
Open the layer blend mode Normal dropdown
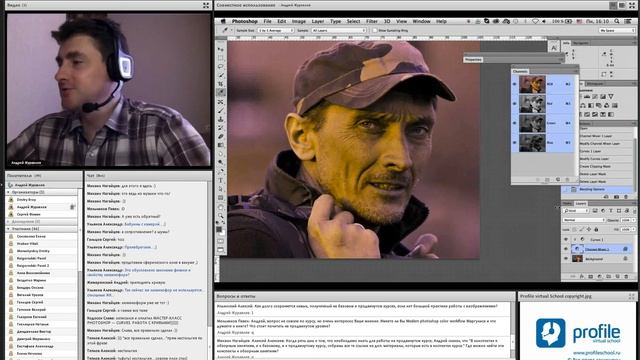coord(583,220)
